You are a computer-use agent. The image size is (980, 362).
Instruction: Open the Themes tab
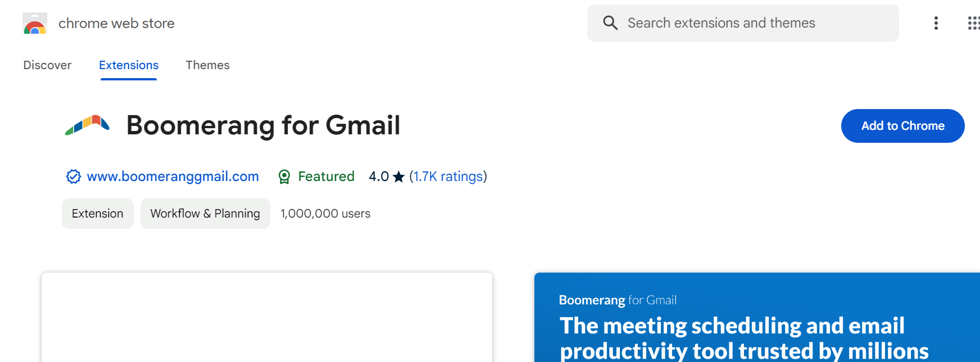(x=207, y=65)
